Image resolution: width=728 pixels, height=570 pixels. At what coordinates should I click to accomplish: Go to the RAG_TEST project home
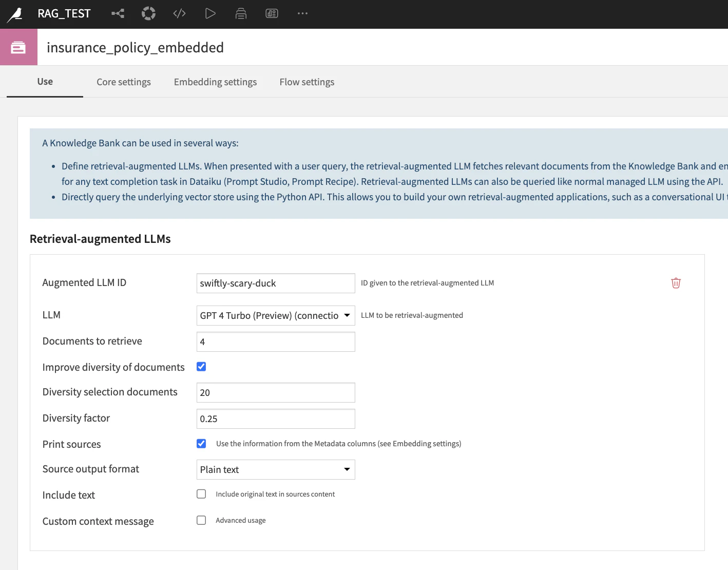point(64,14)
